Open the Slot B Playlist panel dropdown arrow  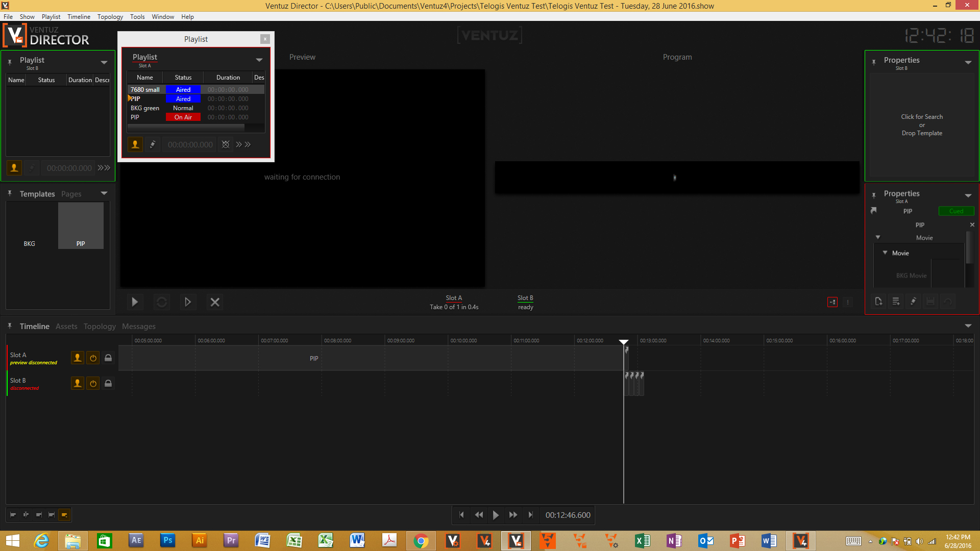[104, 62]
